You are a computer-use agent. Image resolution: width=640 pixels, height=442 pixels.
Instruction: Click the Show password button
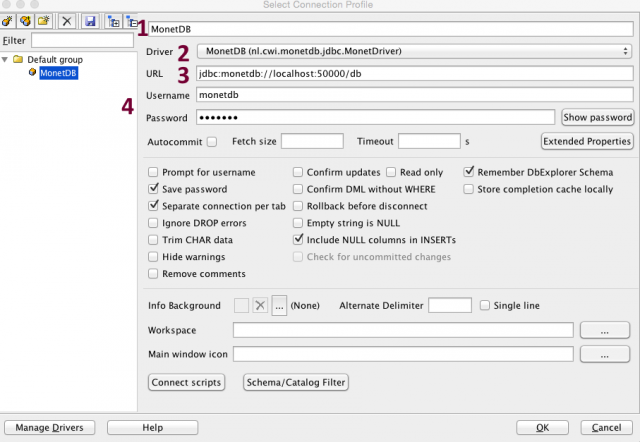596,117
